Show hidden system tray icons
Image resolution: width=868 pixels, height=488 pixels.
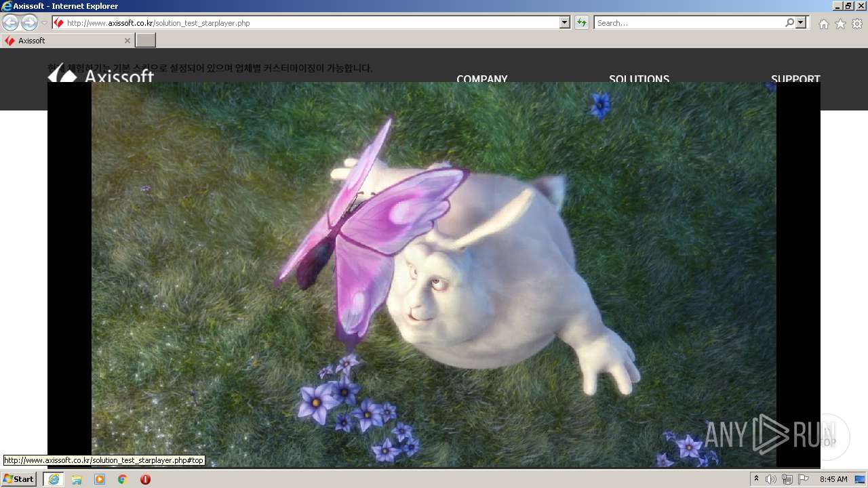pos(756,479)
